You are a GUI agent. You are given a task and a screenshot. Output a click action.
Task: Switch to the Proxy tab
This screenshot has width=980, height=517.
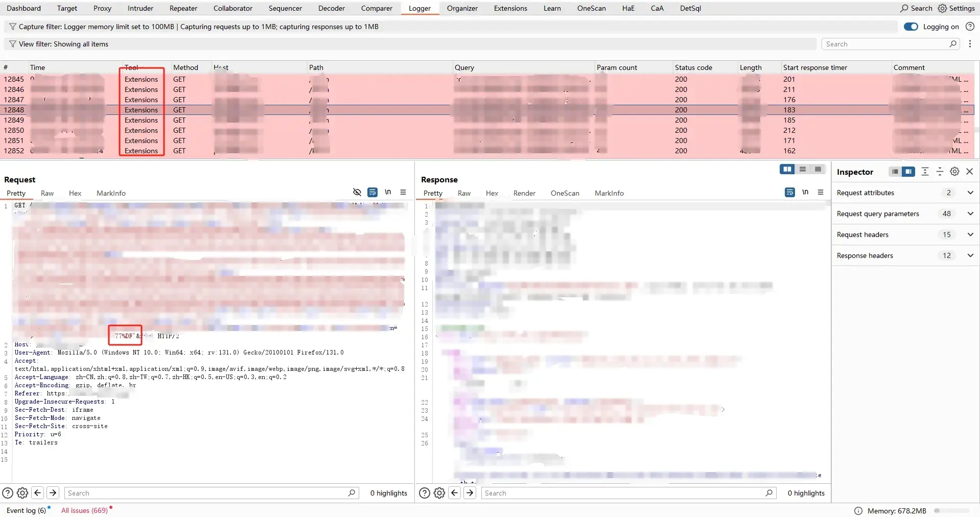(x=102, y=8)
